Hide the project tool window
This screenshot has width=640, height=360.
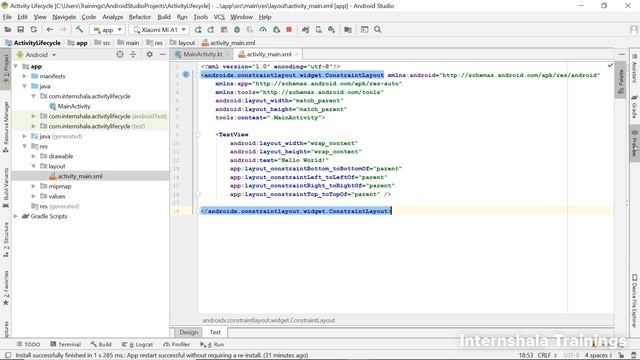(162, 55)
